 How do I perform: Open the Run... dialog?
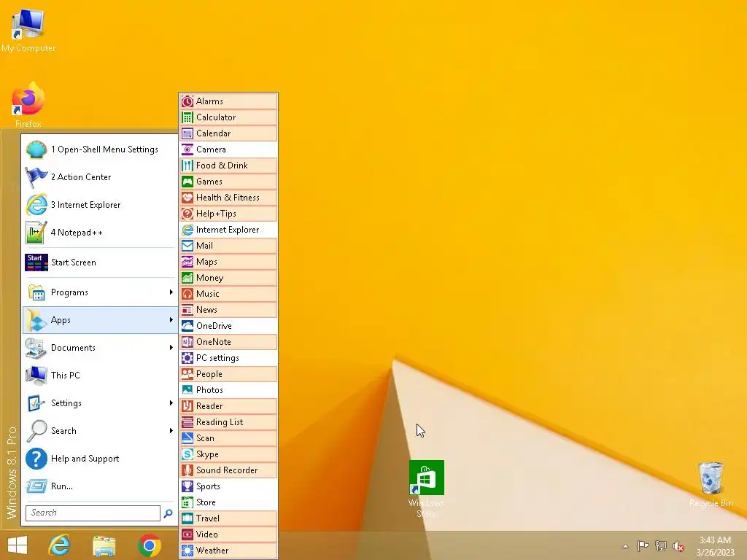tap(99, 486)
